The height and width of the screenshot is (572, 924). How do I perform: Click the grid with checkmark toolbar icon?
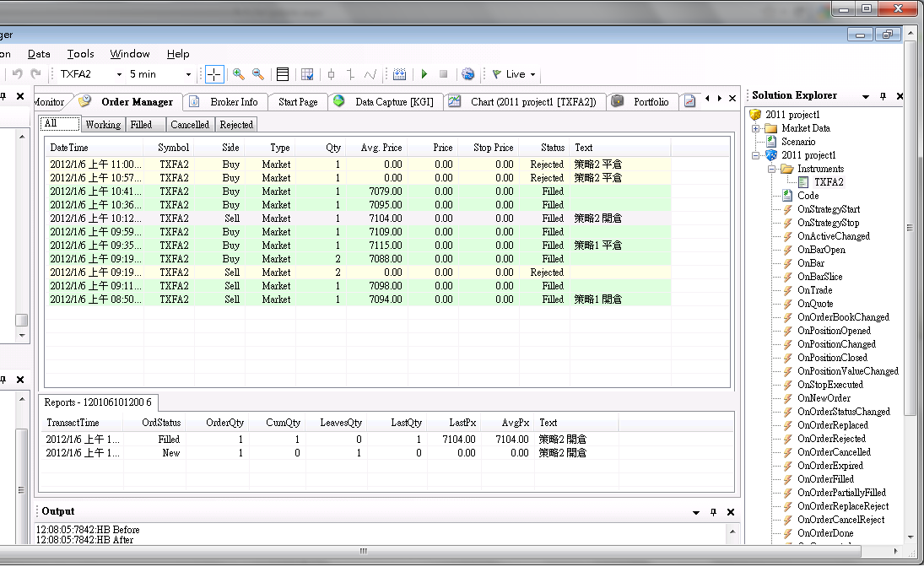[307, 74]
